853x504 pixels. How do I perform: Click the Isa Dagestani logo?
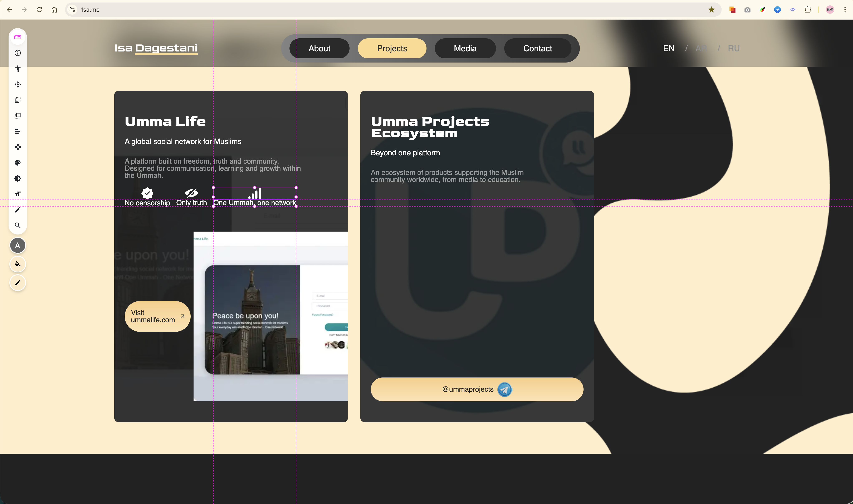156,48
